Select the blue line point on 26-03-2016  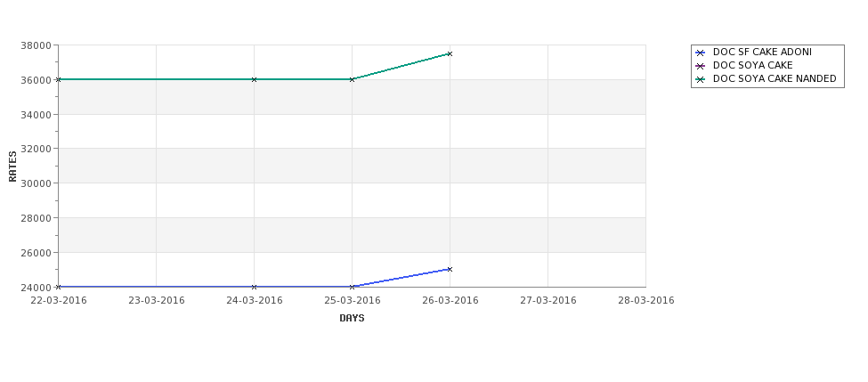pos(450,270)
